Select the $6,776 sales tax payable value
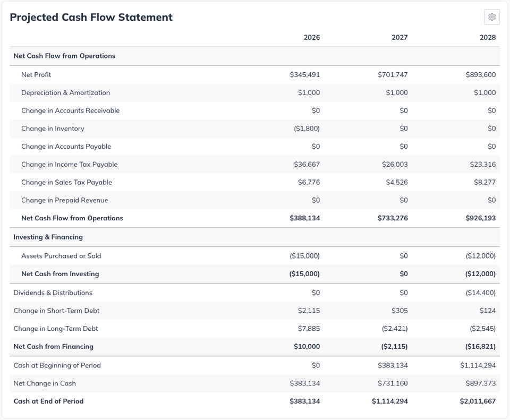 (x=309, y=182)
